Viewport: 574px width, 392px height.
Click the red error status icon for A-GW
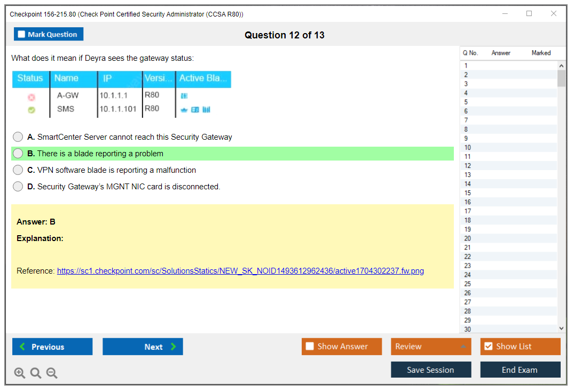tap(31, 97)
